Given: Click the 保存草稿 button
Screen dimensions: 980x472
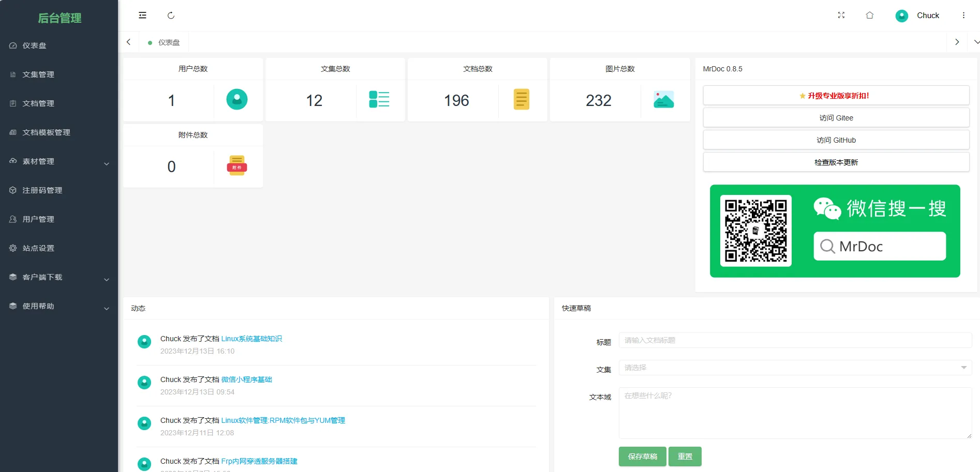Looking at the screenshot, I should pyautogui.click(x=642, y=456).
